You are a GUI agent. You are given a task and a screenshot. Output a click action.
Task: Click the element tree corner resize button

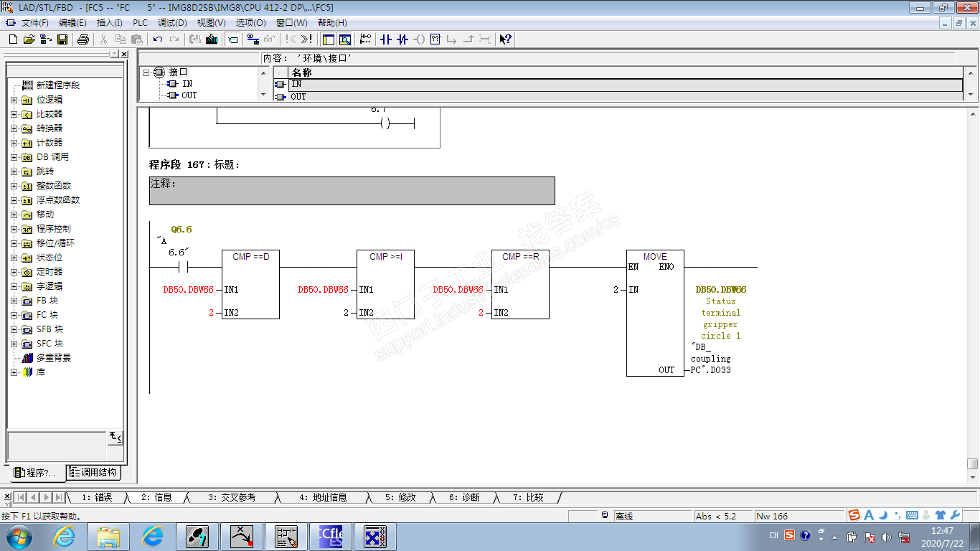coord(115,436)
